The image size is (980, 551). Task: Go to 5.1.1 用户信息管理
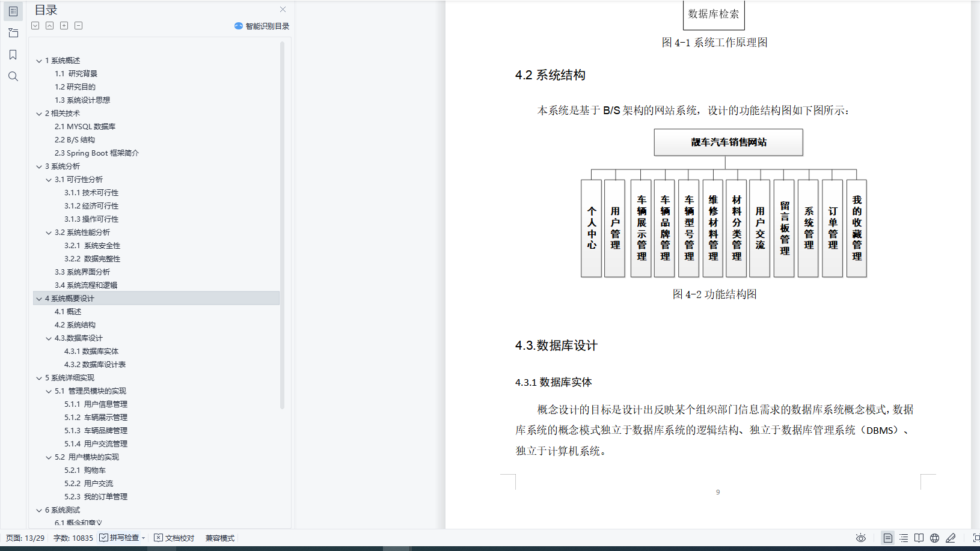click(x=96, y=404)
